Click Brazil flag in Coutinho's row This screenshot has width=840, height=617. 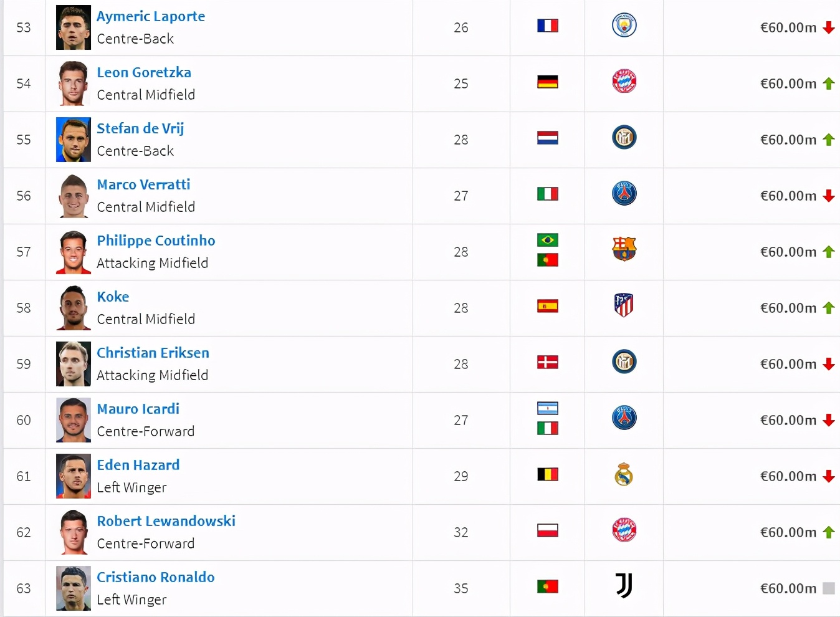coord(548,240)
